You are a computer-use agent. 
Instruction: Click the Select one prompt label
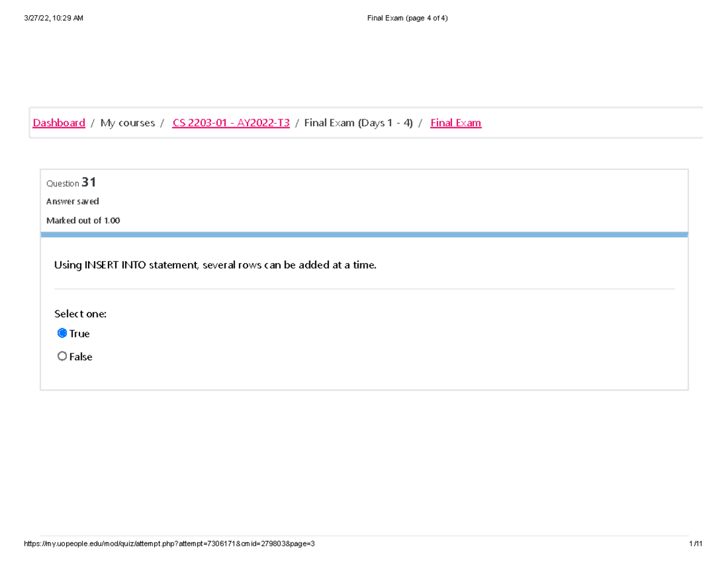point(80,313)
